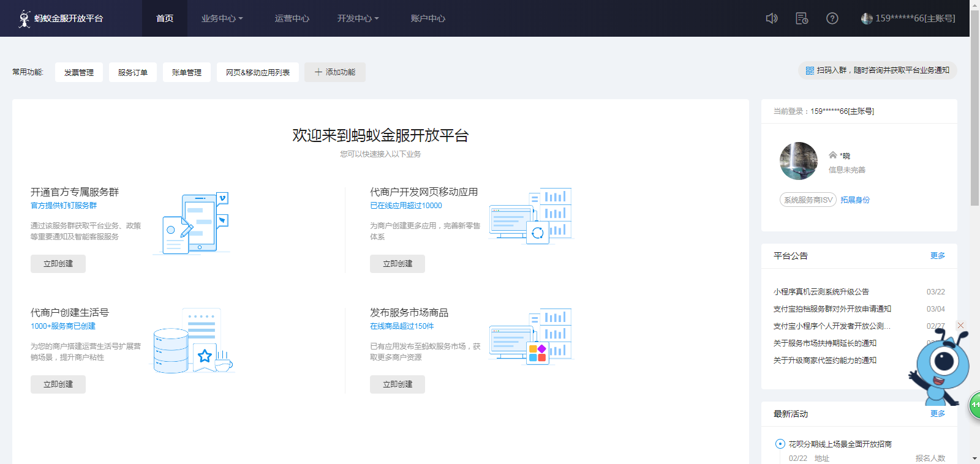Image resolution: width=980 pixels, height=464 pixels.
Task: Click the scrollbar down arrow
Action: 974,458
